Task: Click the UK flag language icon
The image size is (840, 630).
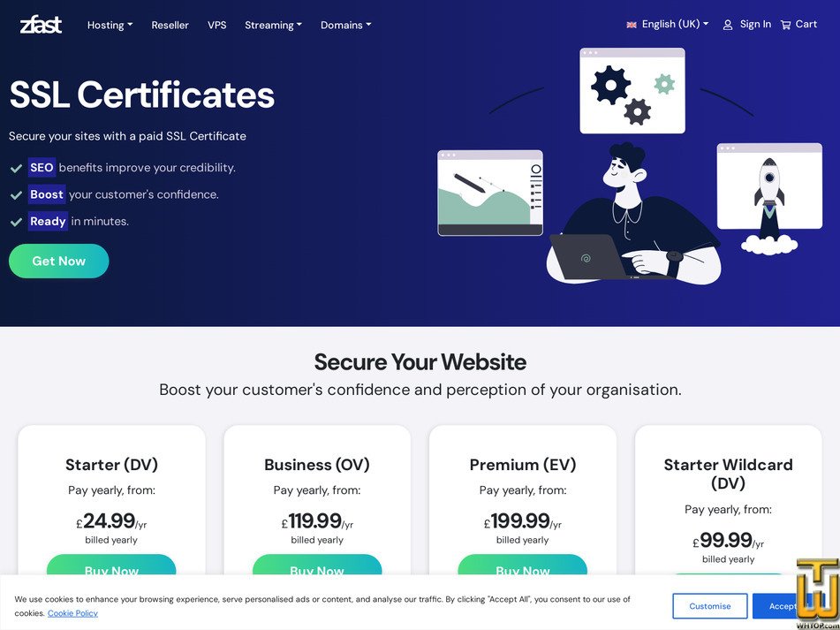Action: pyautogui.click(x=632, y=25)
